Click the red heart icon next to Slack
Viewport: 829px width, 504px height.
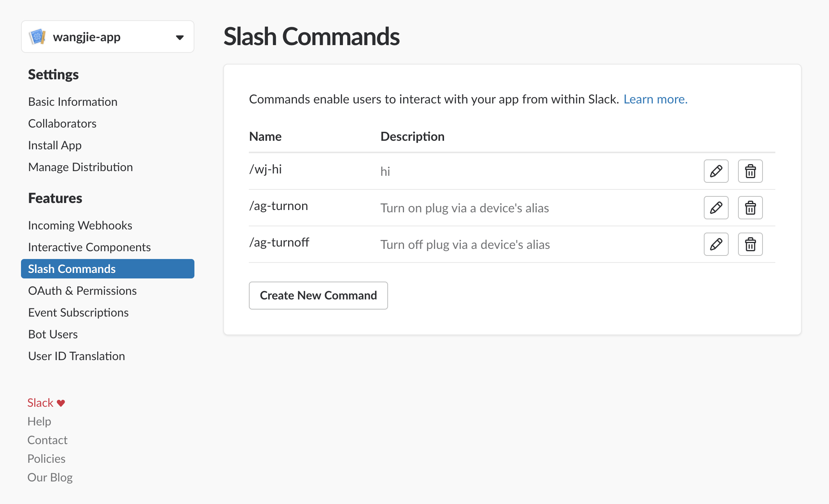click(x=61, y=403)
